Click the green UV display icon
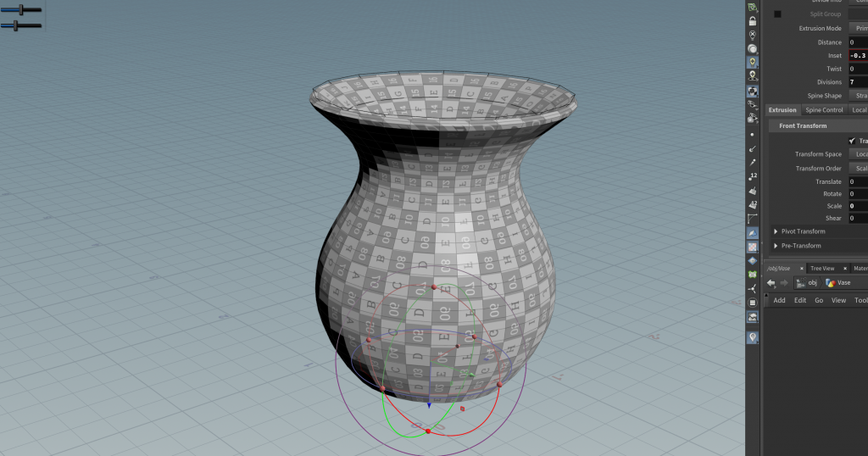The height and width of the screenshot is (456, 868). [752, 275]
